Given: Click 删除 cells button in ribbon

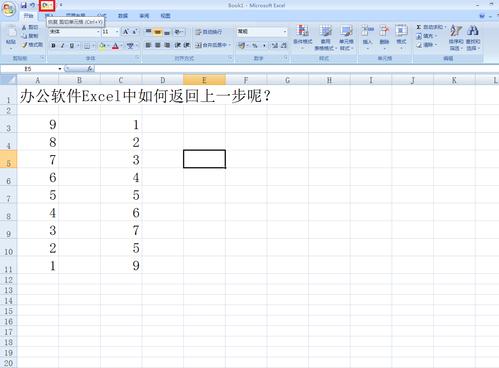Looking at the screenshot, I should (384, 37).
